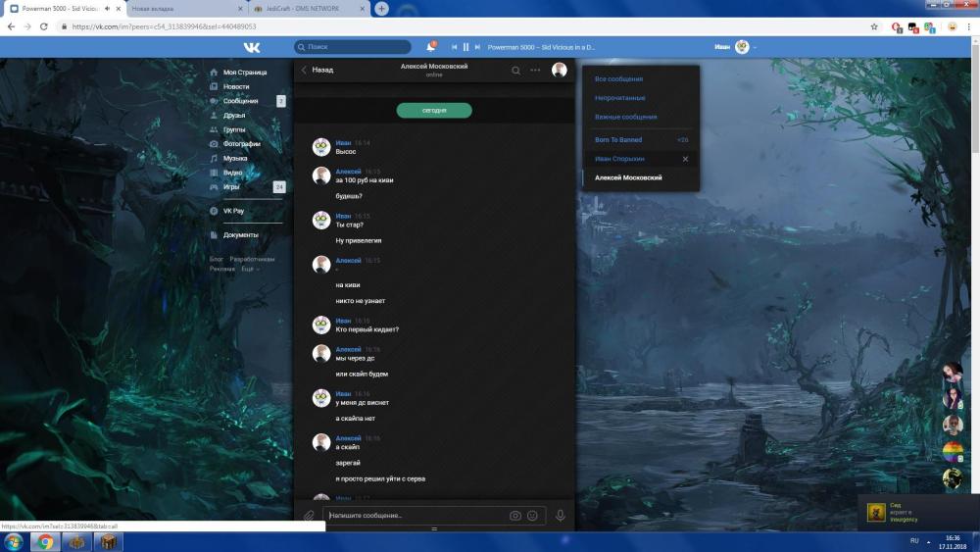
Task: Click the rainbow avatar in friends sidebar
Action: (x=953, y=452)
